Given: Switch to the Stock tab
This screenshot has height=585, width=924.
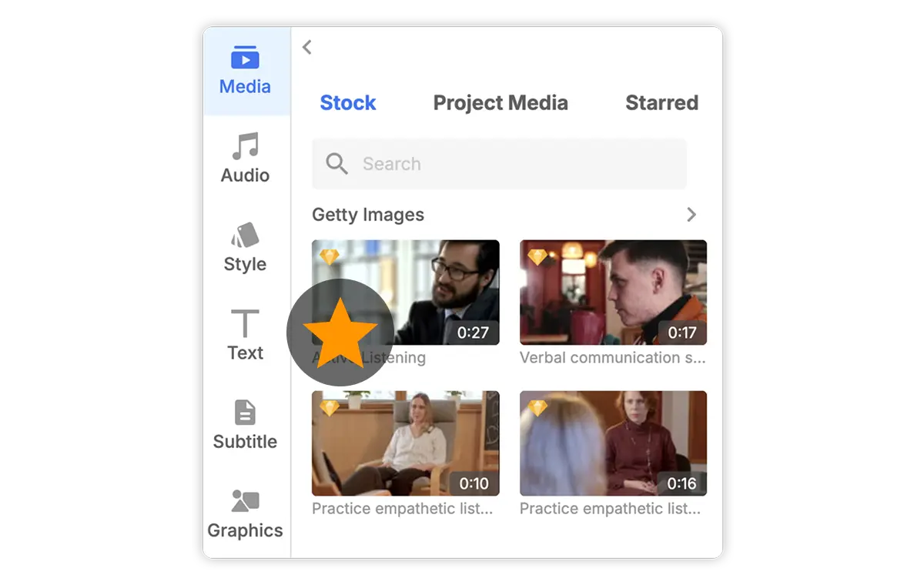Looking at the screenshot, I should [x=347, y=102].
